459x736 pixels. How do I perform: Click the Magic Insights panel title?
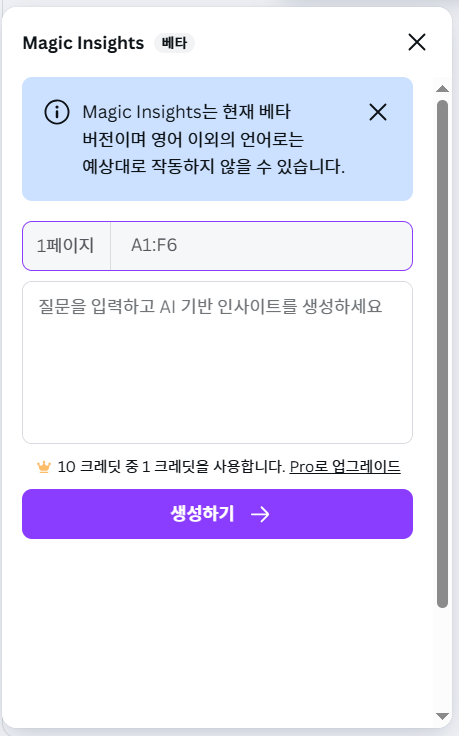pos(83,43)
